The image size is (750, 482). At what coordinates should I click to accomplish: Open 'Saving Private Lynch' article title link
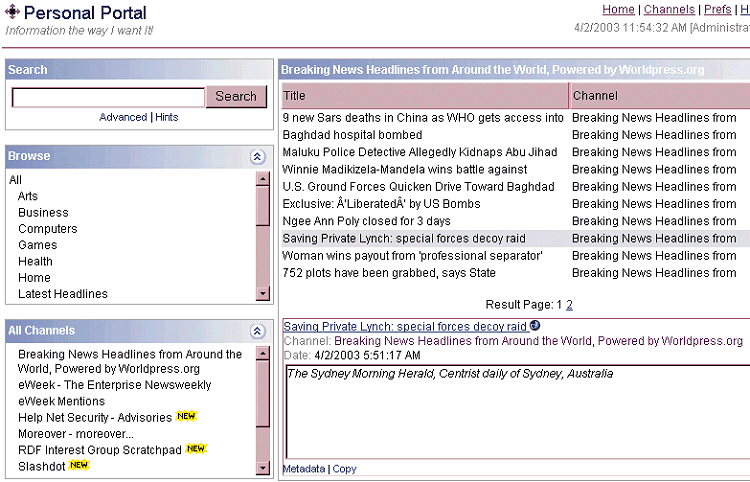click(x=405, y=327)
